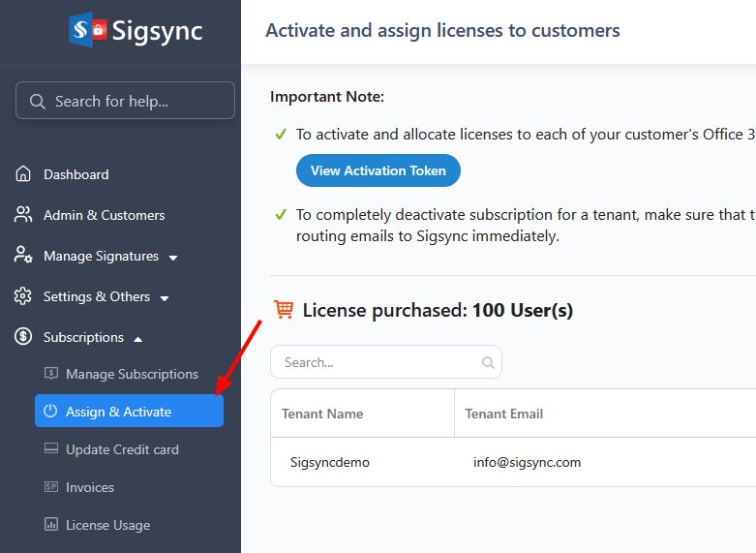Focus the tenant Search field

(x=386, y=362)
